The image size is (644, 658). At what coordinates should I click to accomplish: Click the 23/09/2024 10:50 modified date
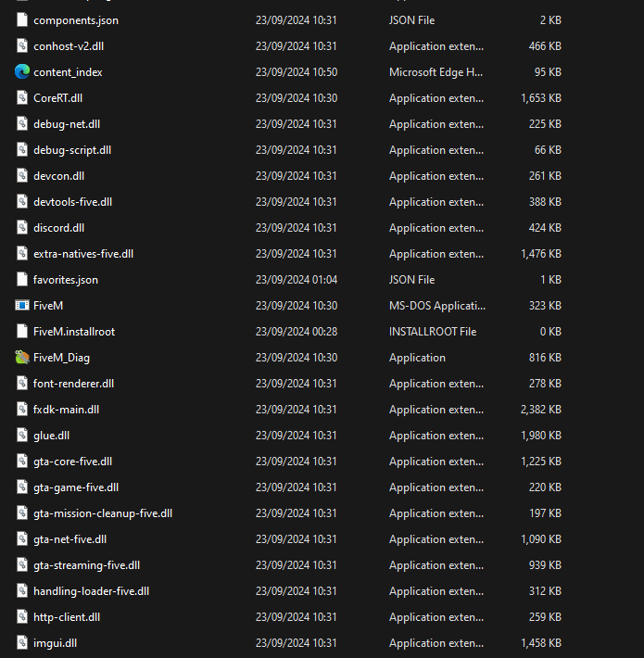tap(297, 72)
